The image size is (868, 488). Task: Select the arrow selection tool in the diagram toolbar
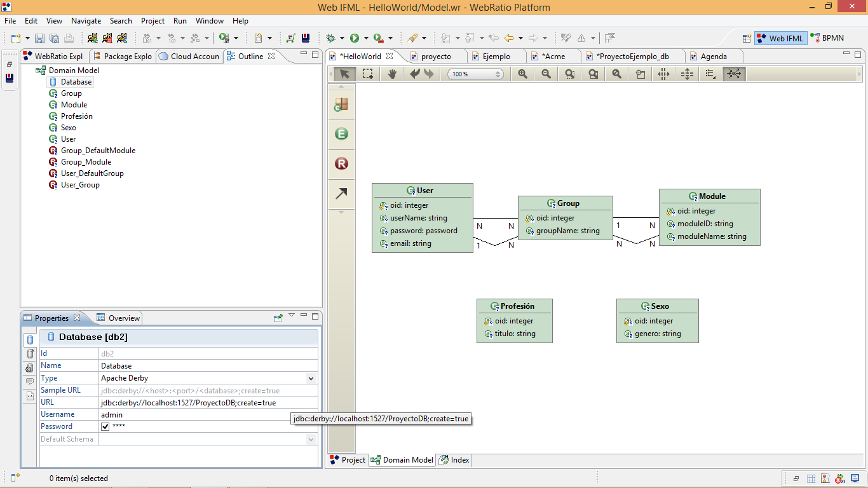point(344,74)
